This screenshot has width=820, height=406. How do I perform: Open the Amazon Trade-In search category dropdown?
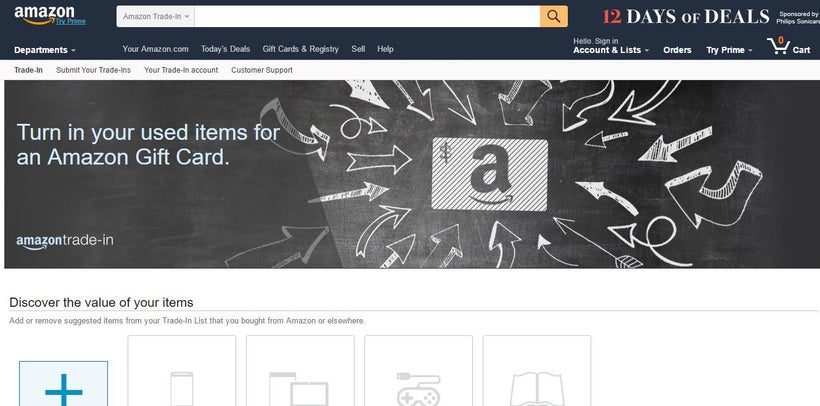pos(155,16)
